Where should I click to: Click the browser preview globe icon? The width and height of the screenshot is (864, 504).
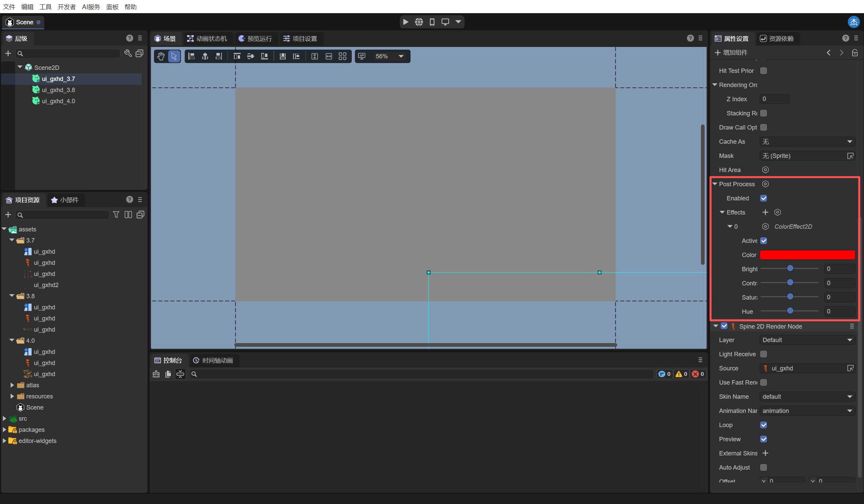[x=419, y=22]
